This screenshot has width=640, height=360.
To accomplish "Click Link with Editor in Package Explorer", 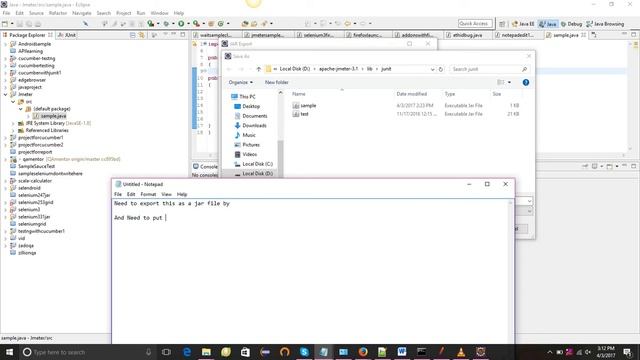I will pyautogui.click(x=141, y=35).
